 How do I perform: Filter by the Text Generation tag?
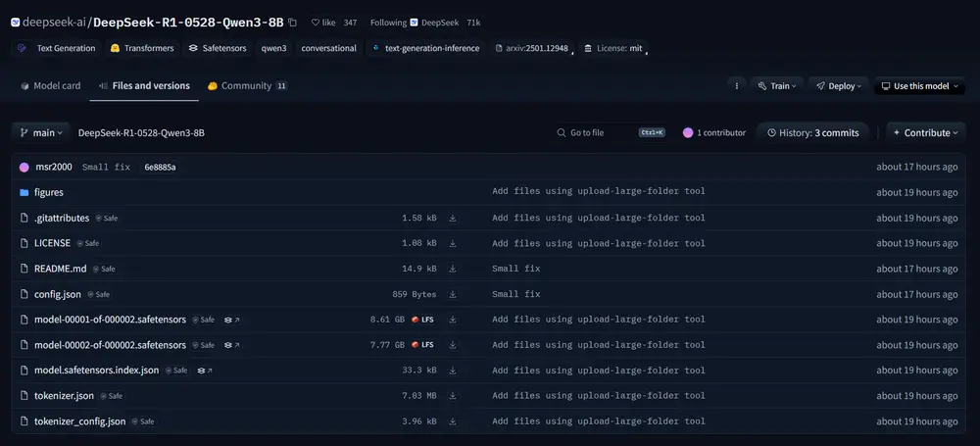[56, 48]
